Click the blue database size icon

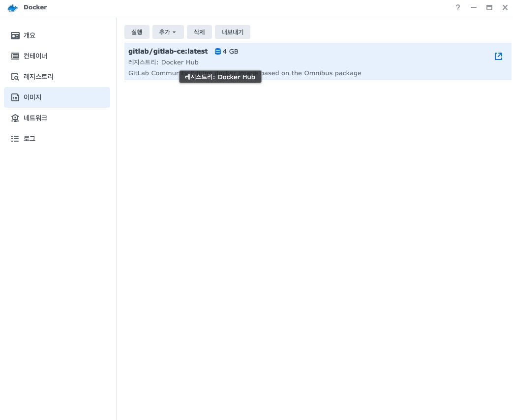click(217, 51)
